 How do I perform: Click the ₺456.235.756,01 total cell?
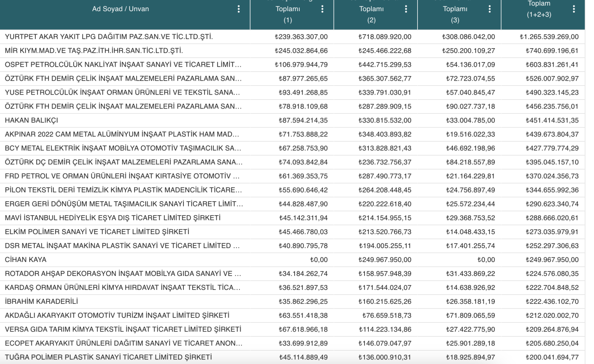pyautogui.click(x=552, y=106)
